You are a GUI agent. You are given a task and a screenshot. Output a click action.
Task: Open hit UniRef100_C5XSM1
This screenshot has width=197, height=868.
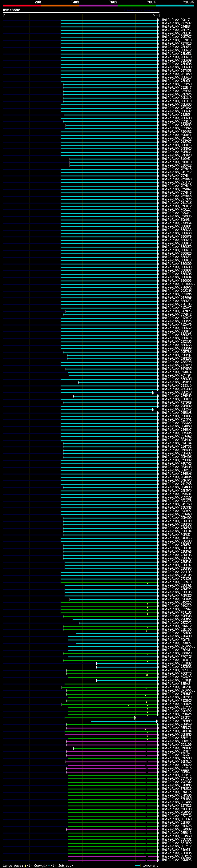tap(176, 494)
